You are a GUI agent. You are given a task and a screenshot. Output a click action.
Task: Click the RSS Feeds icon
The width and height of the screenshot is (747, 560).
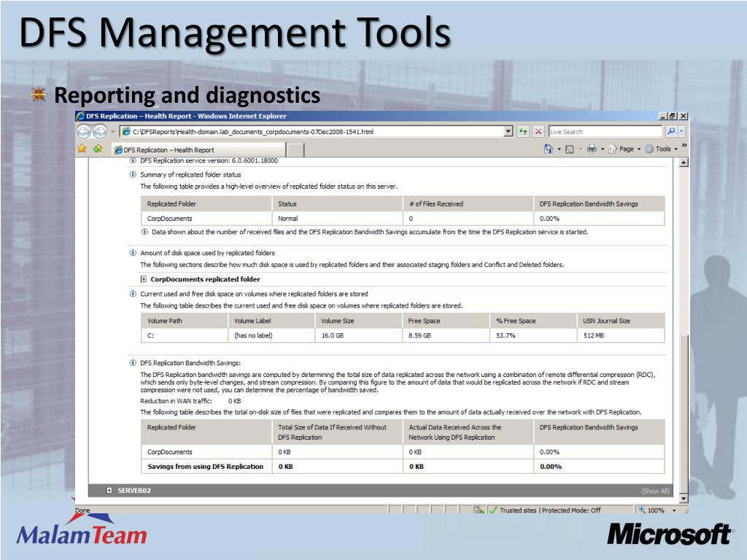pos(569,149)
